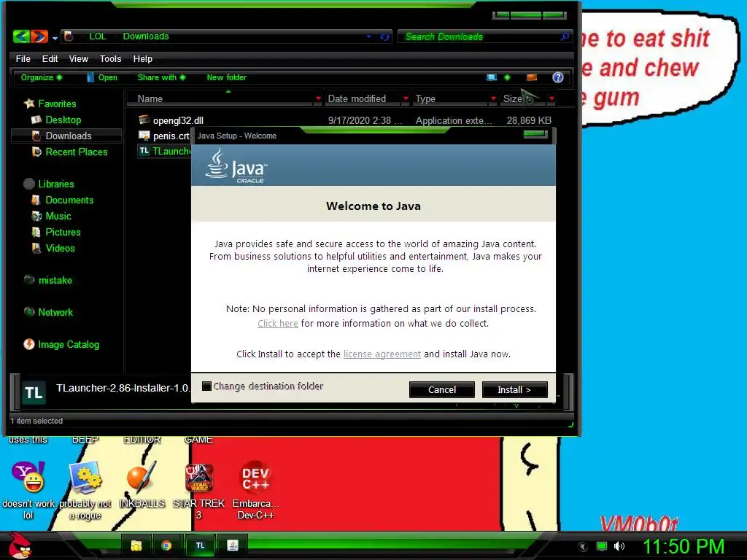Select Image Catalog in the sidebar

(69, 344)
